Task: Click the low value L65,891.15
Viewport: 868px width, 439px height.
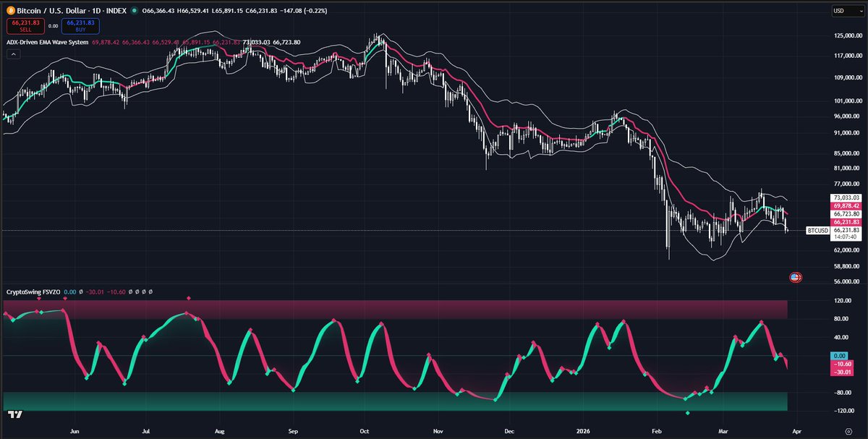Action: (229, 11)
